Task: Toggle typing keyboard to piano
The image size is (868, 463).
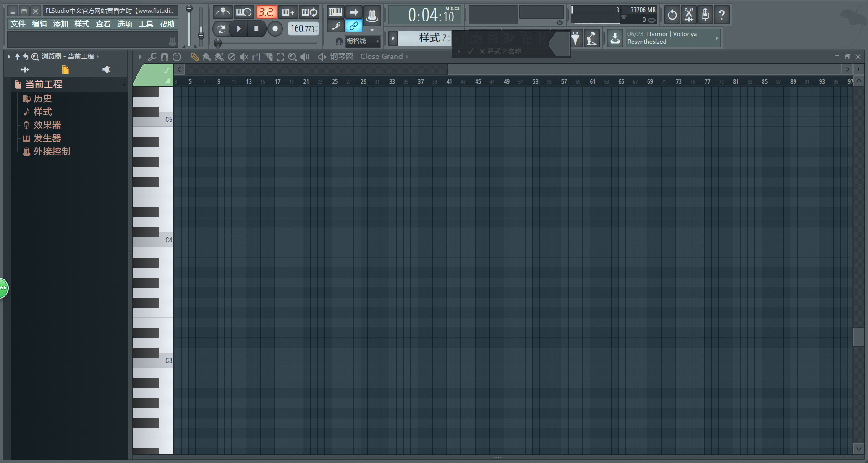Action: point(335,12)
